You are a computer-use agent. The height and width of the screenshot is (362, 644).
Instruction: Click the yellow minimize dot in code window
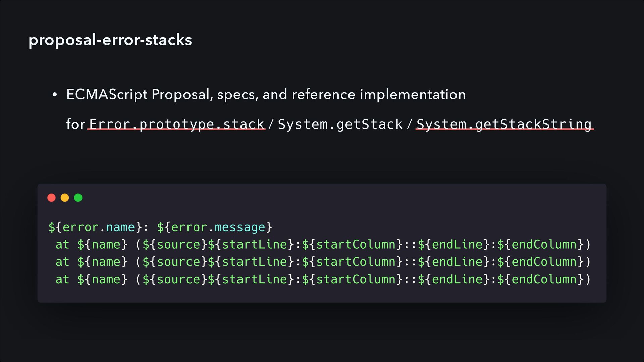pos(65,198)
